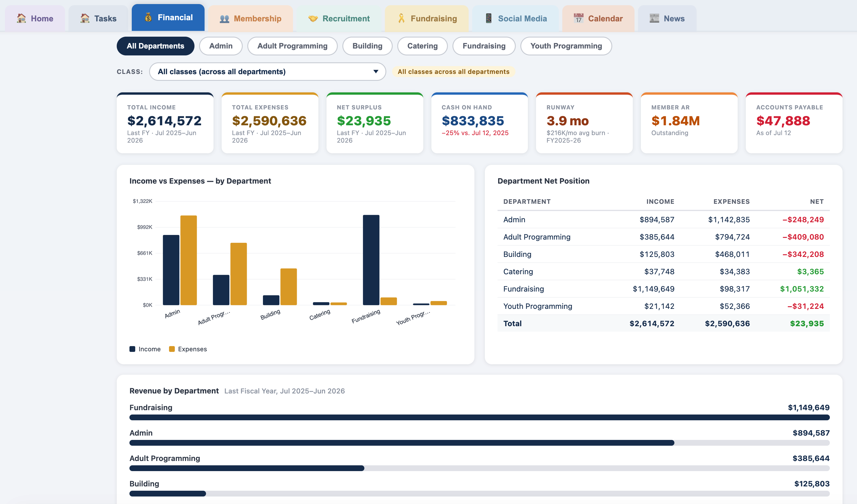The width and height of the screenshot is (857, 504).
Task: Click the Runway 3.9 mo card
Action: 584,123
